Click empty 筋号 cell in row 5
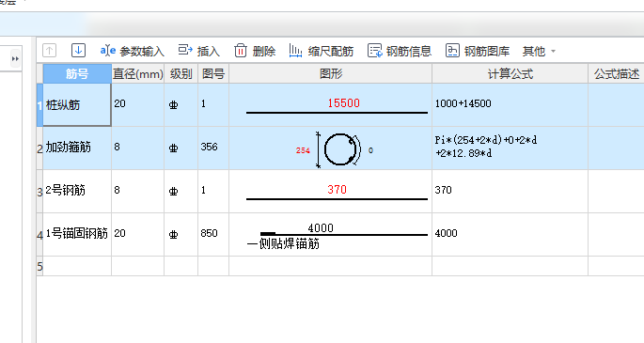This screenshot has width=644, height=343. [77, 266]
